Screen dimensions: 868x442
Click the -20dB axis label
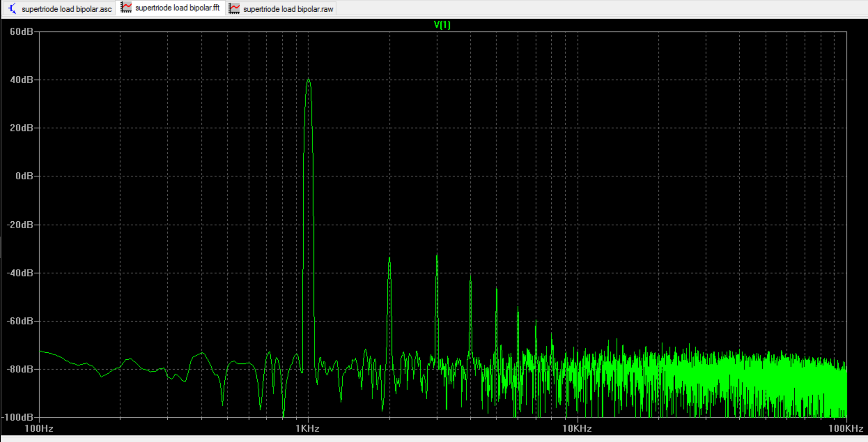click(20, 224)
